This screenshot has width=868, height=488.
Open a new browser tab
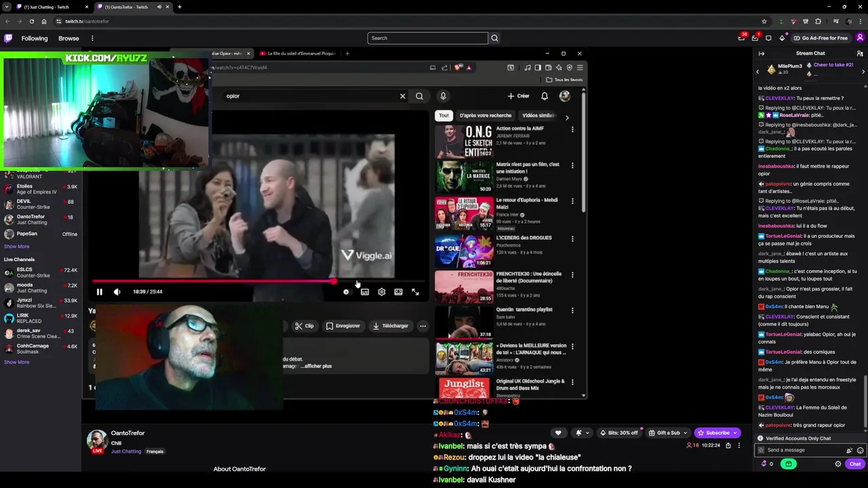[179, 7]
